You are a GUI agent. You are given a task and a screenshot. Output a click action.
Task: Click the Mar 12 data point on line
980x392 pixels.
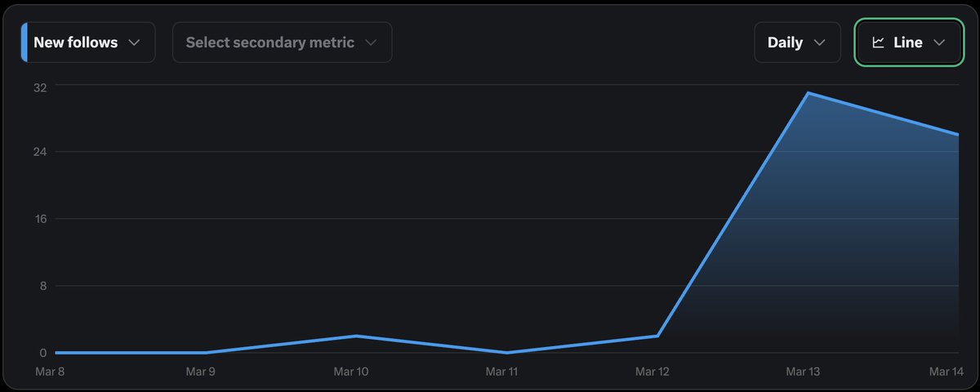(657, 336)
